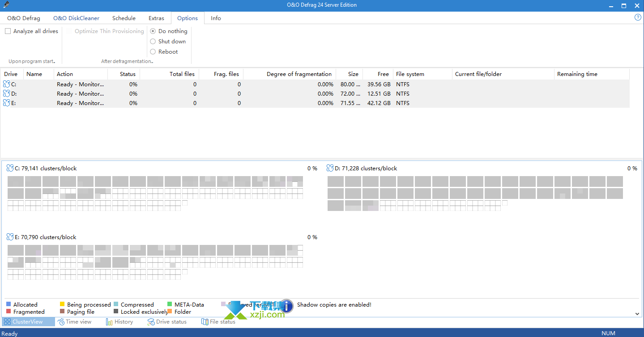Click the C: cluster map drive icon

pyautogui.click(x=10, y=168)
